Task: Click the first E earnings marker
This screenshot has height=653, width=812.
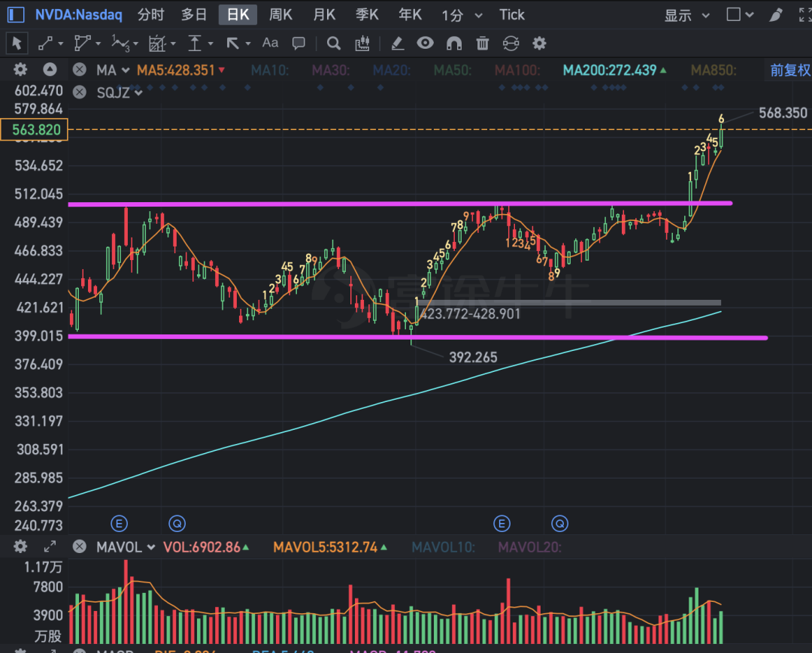Action: pos(119,523)
